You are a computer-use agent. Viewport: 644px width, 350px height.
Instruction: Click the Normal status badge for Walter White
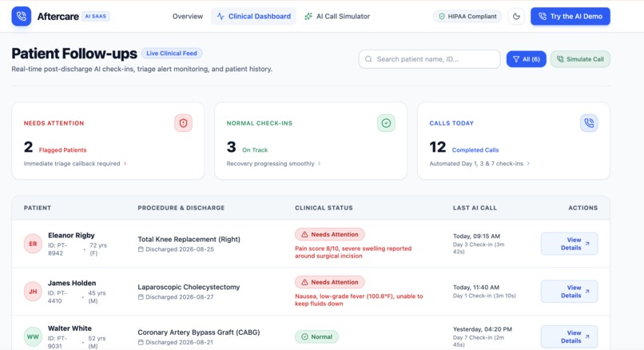[316, 337]
